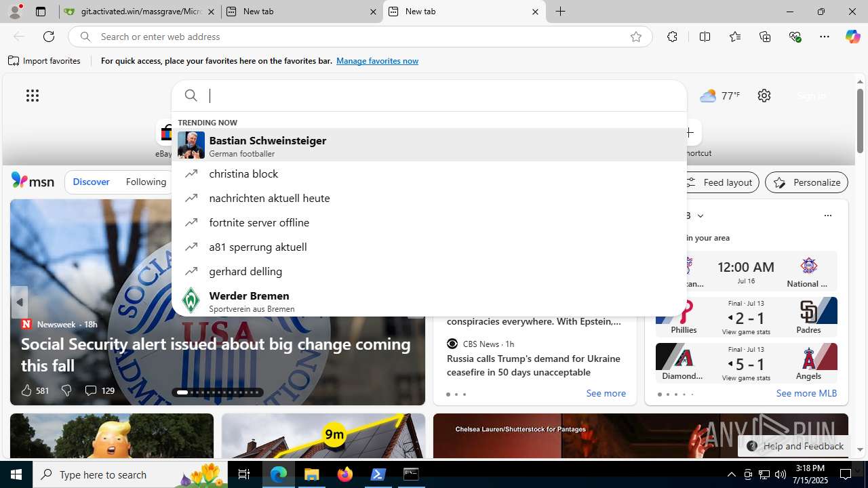Open the notification center
868x488 pixels.
(x=846, y=474)
